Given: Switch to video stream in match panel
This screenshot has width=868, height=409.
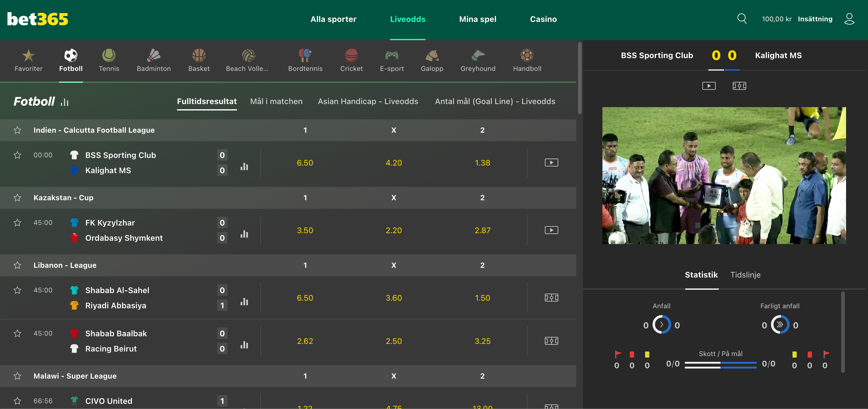Looking at the screenshot, I should (x=709, y=86).
